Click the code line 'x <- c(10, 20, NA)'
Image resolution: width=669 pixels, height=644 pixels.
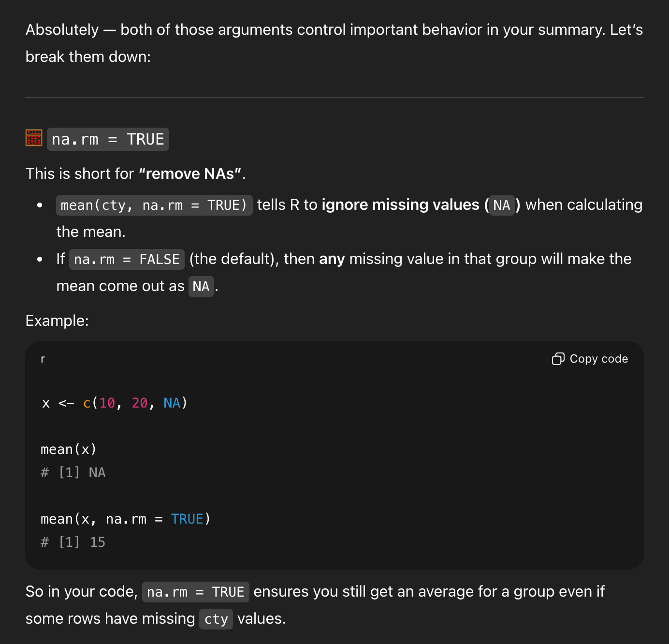[x=115, y=403]
